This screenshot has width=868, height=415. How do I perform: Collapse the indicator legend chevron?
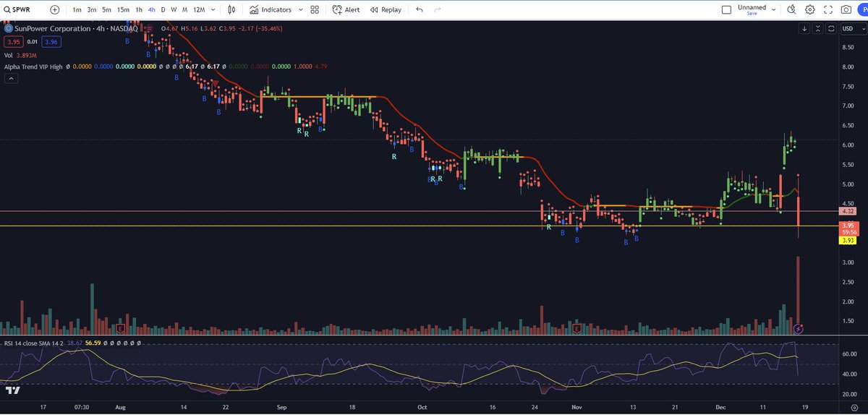coord(9,79)
